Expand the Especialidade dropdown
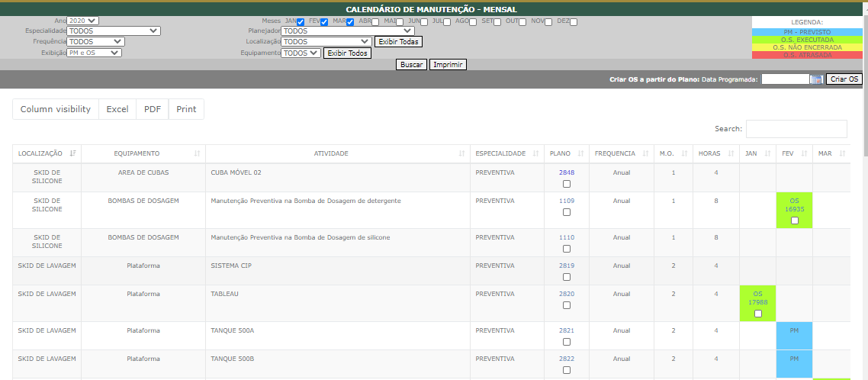Screen dimensions: 868x380 [x=114, y=31]
